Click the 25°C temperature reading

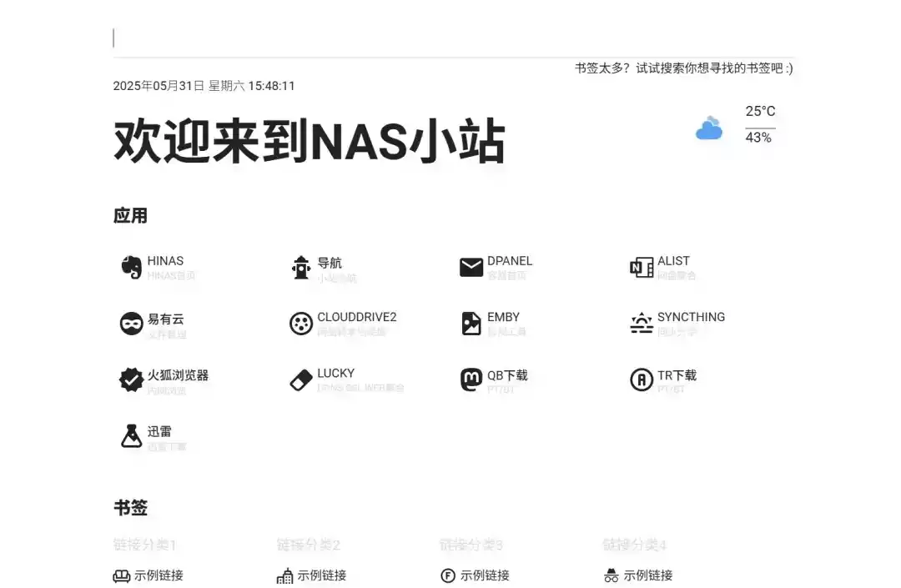tap(760, 112)
